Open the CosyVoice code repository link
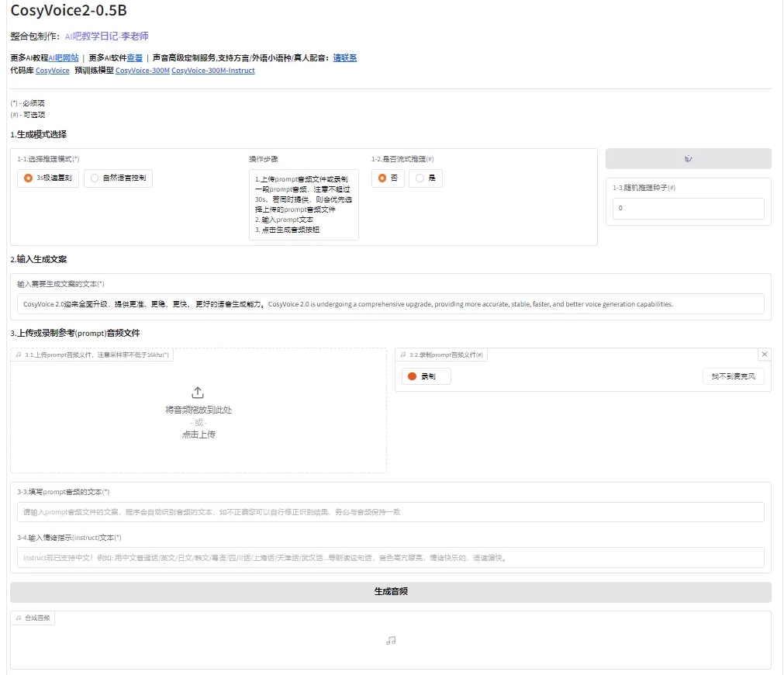 pyautogui.click(x=52, y=71)
